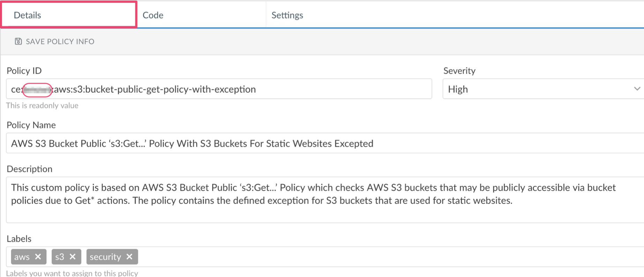The image size is (644, 277).
Task: Switch to the Details tab
Action: tap(28, 15)
